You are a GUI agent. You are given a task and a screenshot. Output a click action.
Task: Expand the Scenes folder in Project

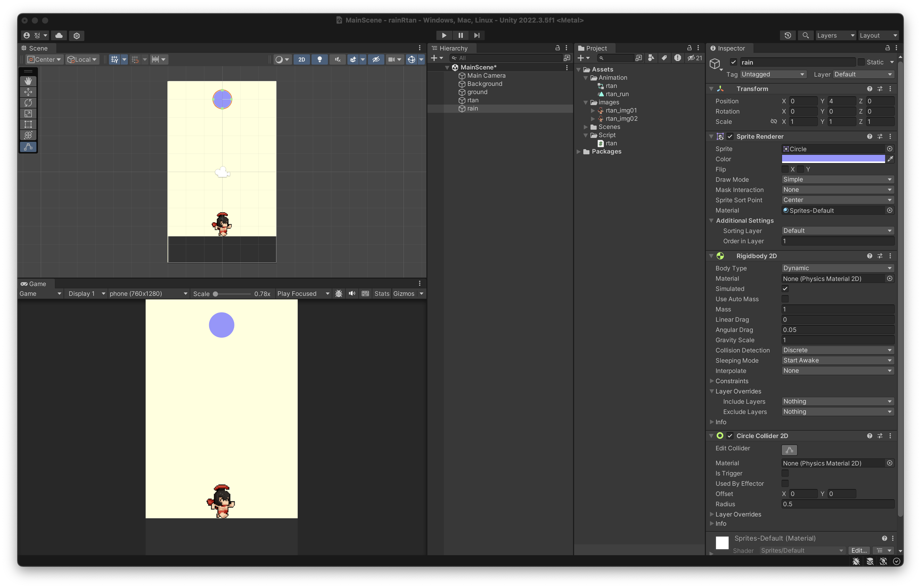click(x=586, y=127)
